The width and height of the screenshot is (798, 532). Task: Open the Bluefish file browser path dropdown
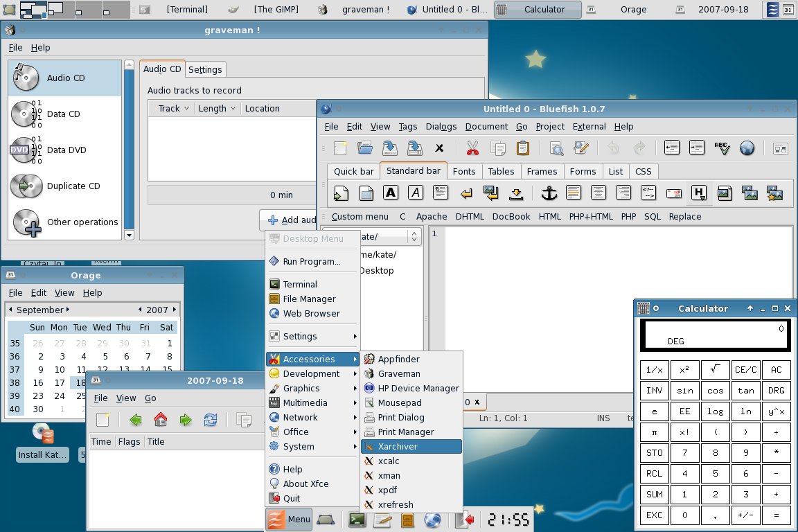[414, 237]
